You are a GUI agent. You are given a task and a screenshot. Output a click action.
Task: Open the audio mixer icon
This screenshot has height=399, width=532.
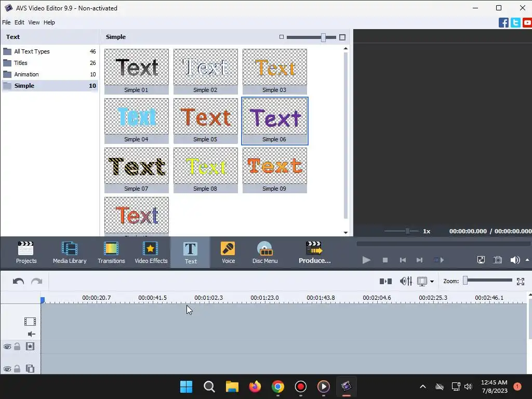(406, 281)
